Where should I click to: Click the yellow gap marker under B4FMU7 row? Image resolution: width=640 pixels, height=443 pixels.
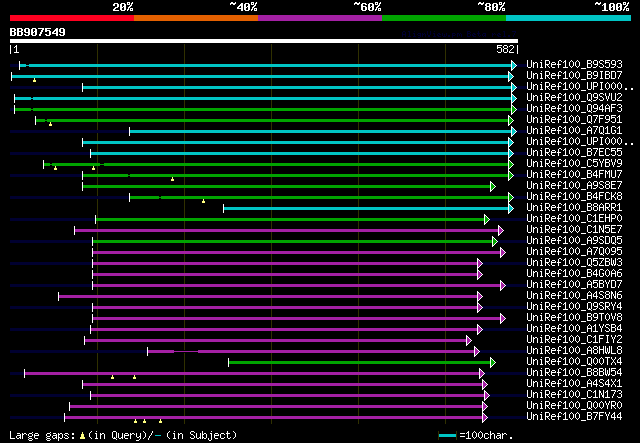click(172, 179)
